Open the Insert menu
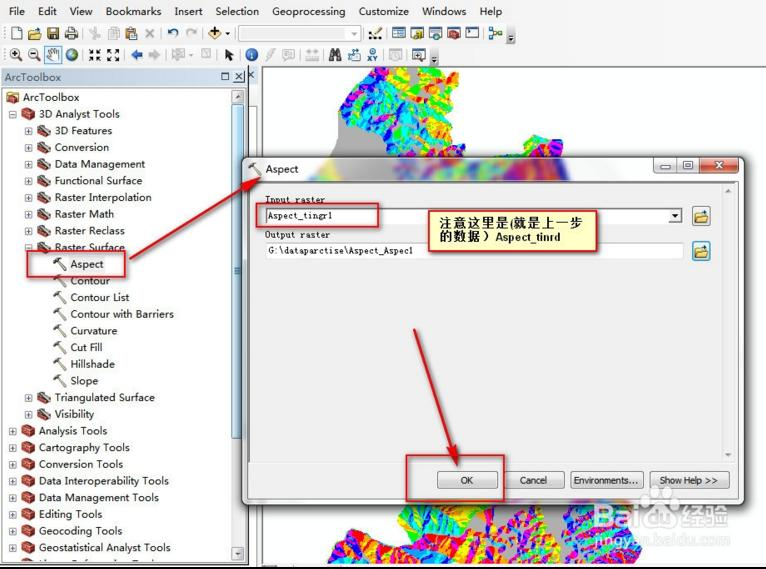The height and width of the screenshot is (569, 766). [x=188, y=11]
